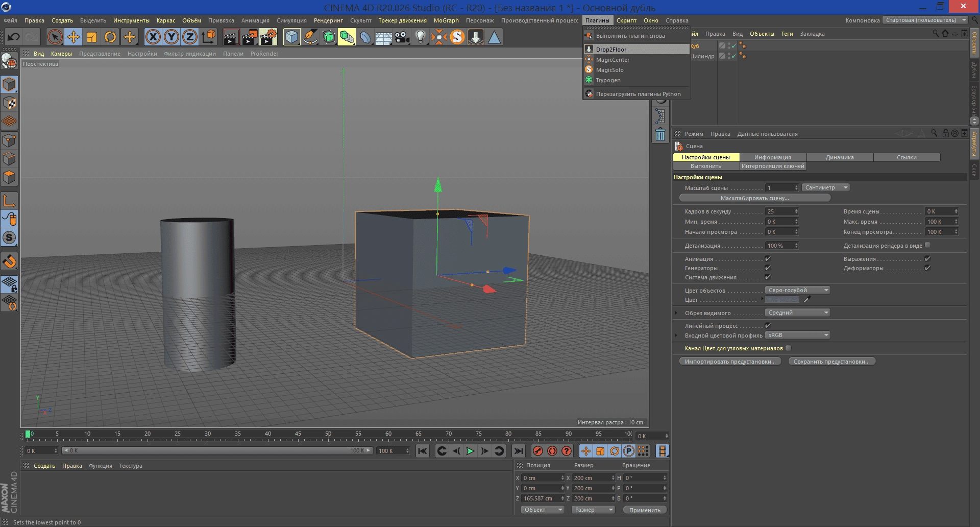Click the timeline range slider bar
This screenshot has height=527, width=980.
coord(217,451)
